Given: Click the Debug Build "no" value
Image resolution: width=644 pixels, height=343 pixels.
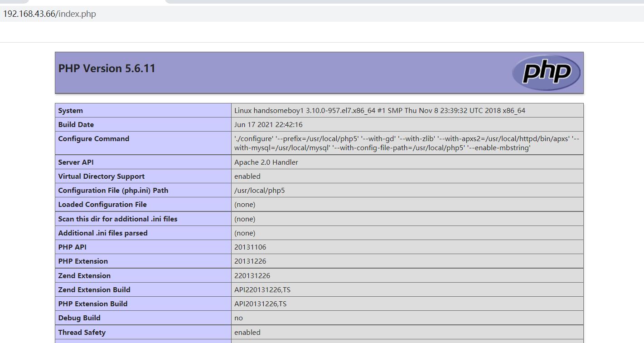Looking at the screenshot, I should [x=238, y=318].
